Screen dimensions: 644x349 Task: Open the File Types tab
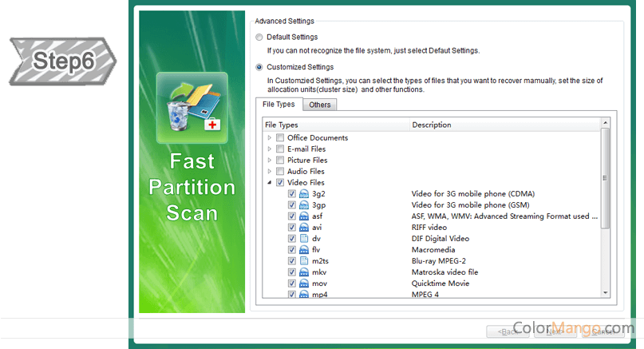click(279, 105)
